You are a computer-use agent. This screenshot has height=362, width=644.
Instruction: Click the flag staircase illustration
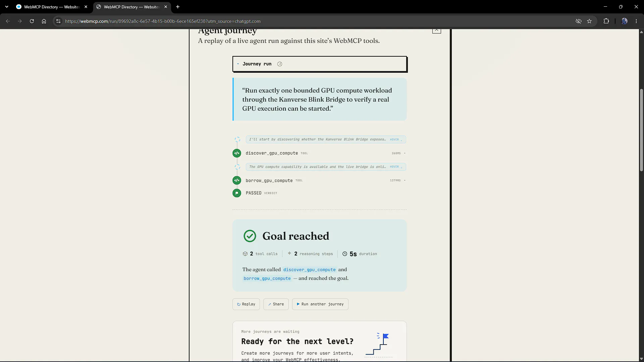click(x=378, y=345)
